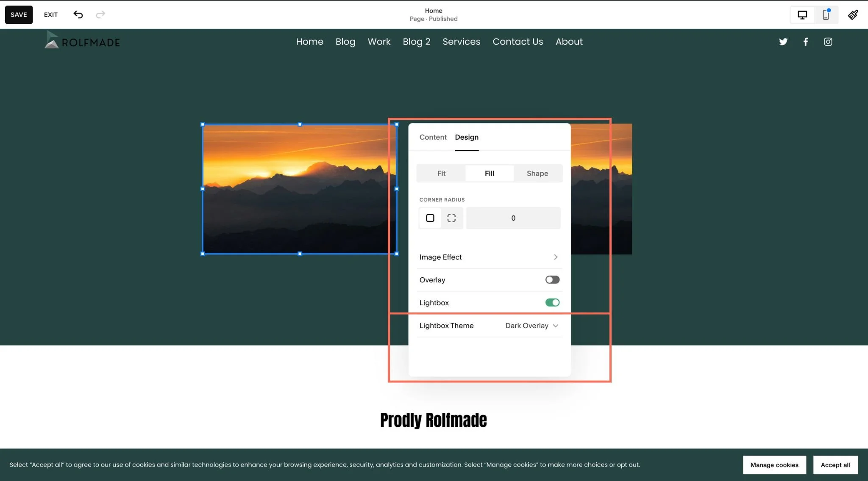
Task: Select the Shape option tab
Action: pyautogui.click(x=537, y=173)
